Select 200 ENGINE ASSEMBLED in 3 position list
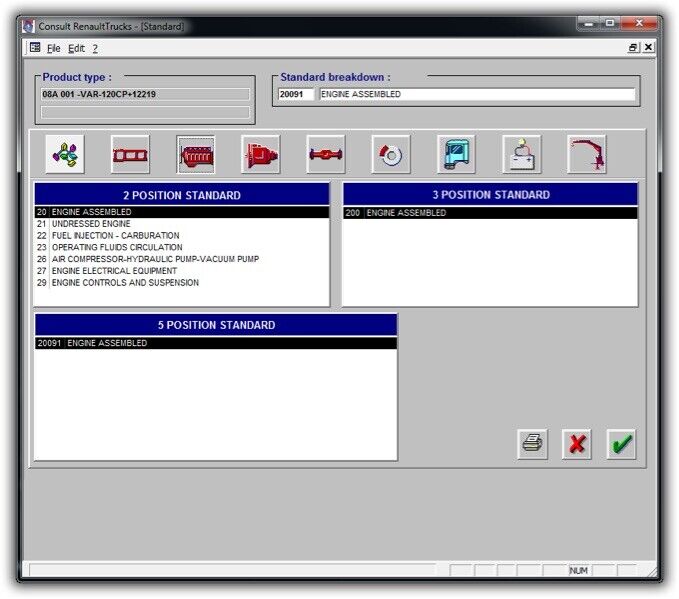 coord(400,213)
